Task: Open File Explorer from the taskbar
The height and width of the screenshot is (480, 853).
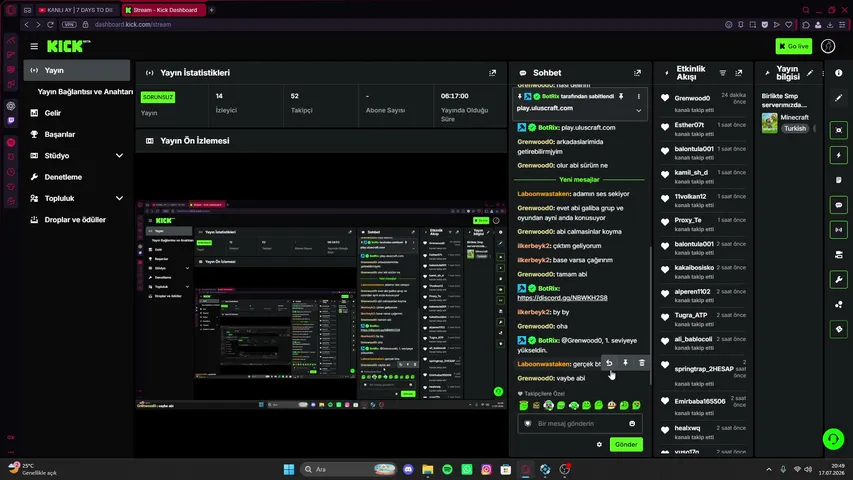Action: 428,469
